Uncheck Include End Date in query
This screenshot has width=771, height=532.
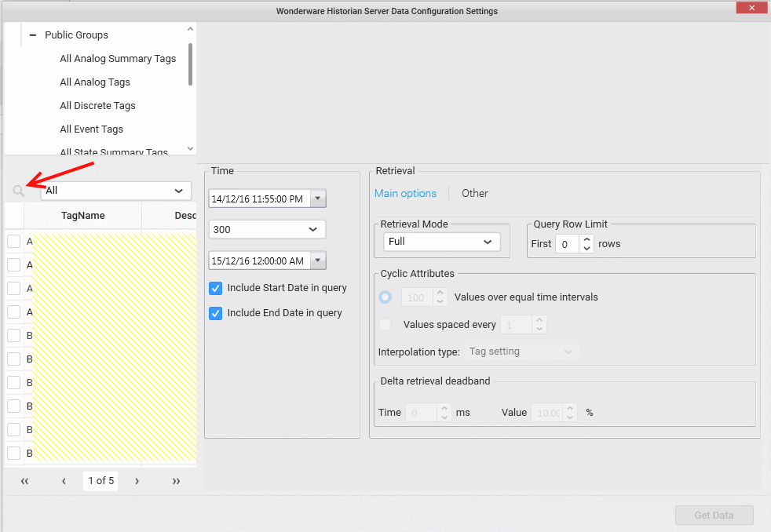coord(215,313)
